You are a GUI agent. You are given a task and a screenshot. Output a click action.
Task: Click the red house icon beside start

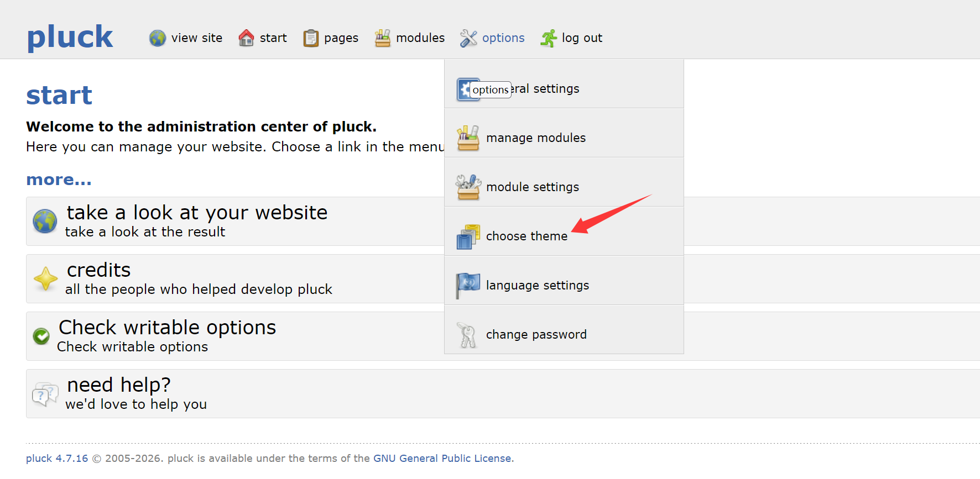246,38
